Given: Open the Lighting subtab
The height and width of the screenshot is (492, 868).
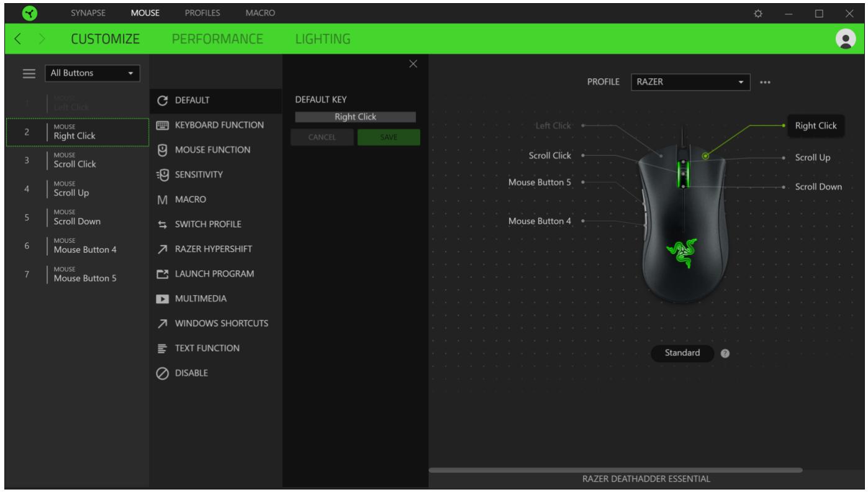Looking at the screenshot, I should 322,39.
